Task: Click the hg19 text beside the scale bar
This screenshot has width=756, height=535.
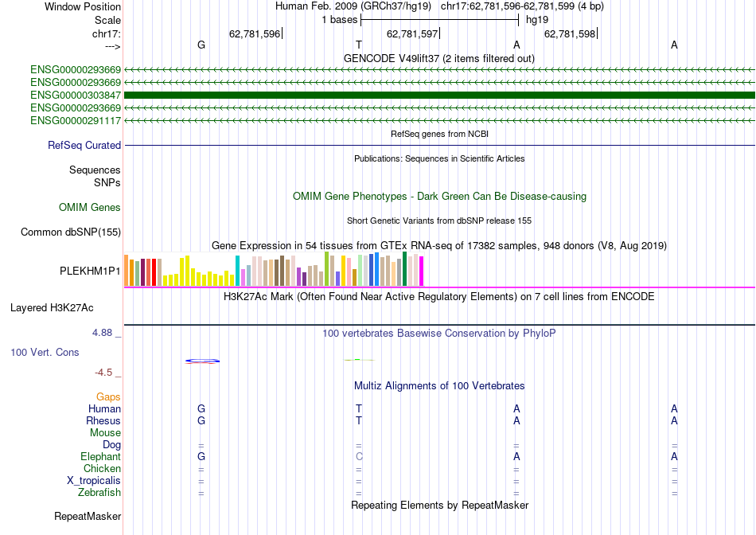Action: tap(537, 20)
